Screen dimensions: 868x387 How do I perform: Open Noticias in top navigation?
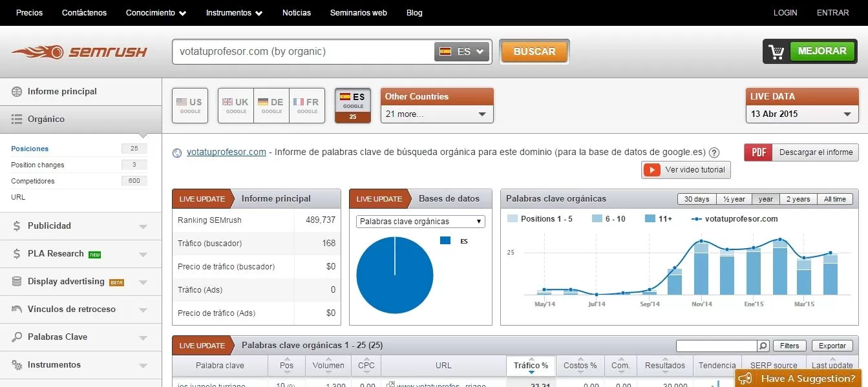[x=297, y=13]
